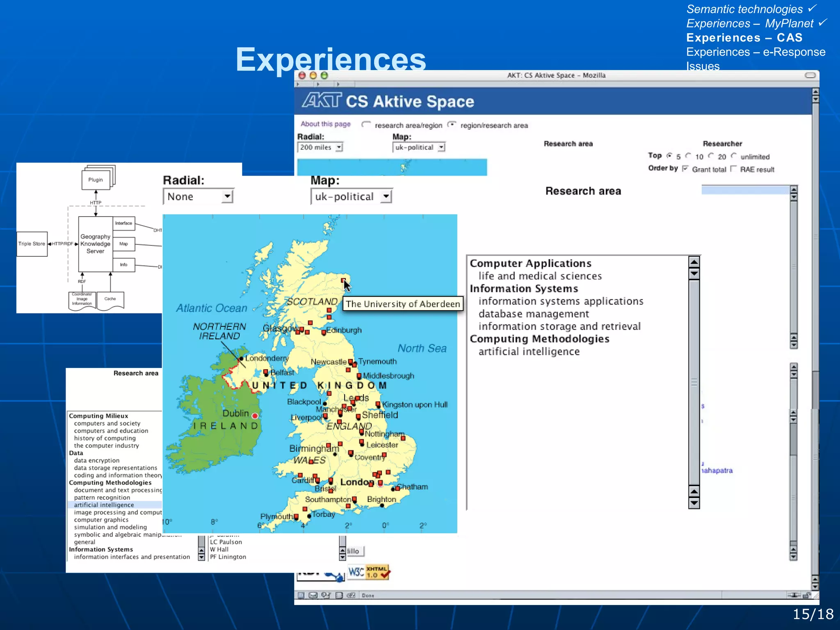
Task: Select the Chatham marker on the map
Action: click(397, 488)
